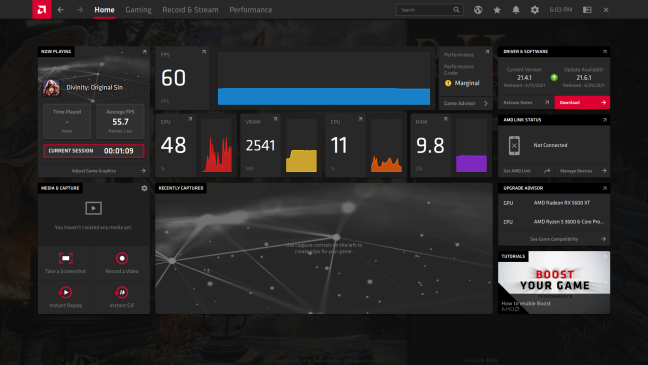
Task: Click the purple RAM usage graph
Action: coord(472,146)
